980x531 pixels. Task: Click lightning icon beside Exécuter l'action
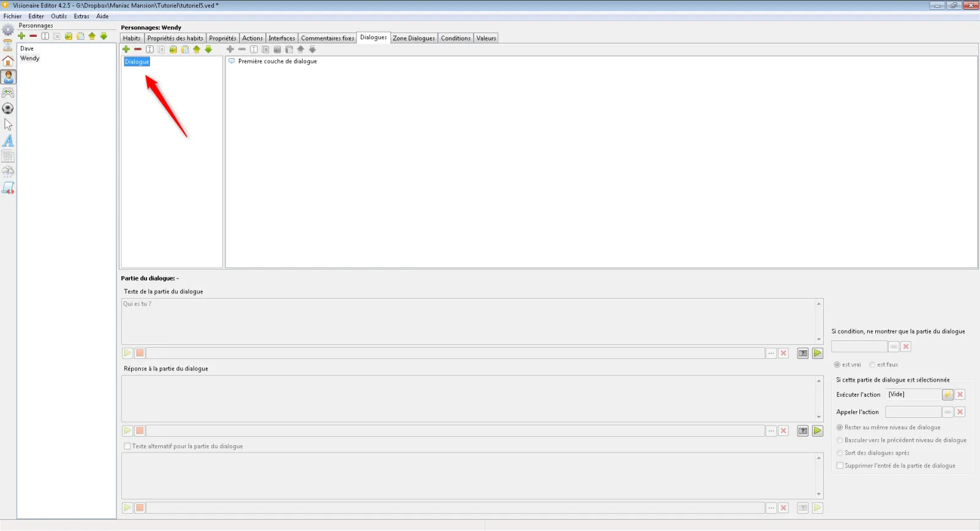click(x=948, y=394)
